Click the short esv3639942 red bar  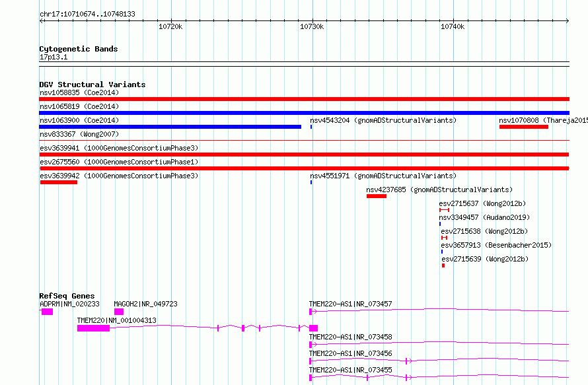tap(59, 182)
